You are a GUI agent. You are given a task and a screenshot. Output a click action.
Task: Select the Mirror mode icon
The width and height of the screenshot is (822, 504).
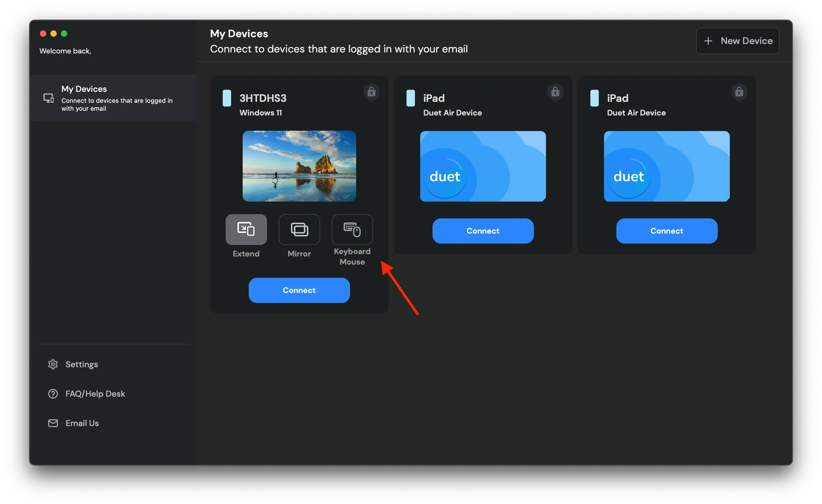tap(299, 230)
